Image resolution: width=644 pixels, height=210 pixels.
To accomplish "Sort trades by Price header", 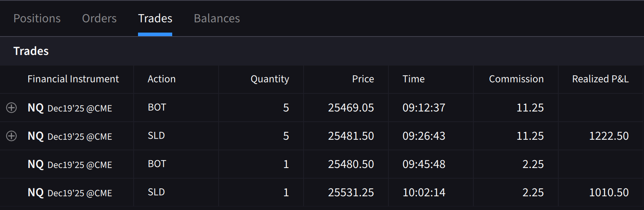I will [x=363, y=79].
